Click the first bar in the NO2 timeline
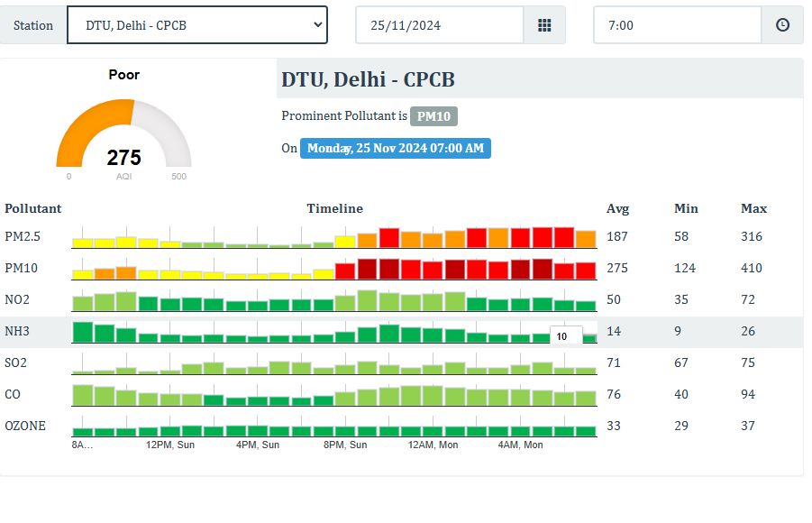This screenshot has width=812, height=523. tap(83, 303)
